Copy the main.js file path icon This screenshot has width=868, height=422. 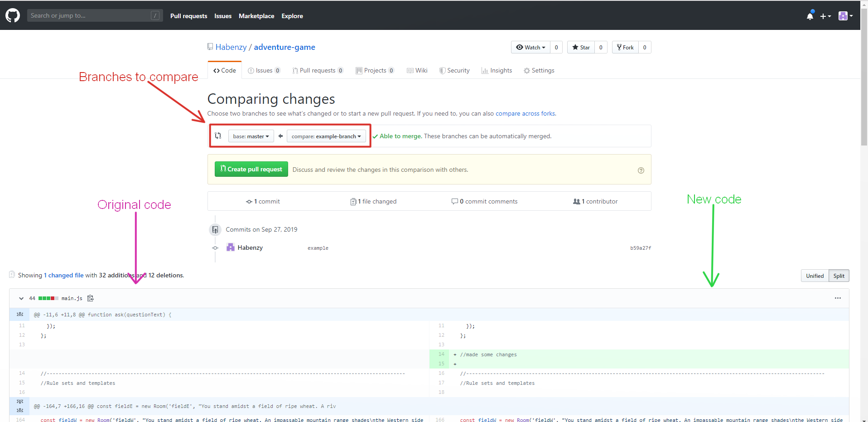[x=90, y=298]
